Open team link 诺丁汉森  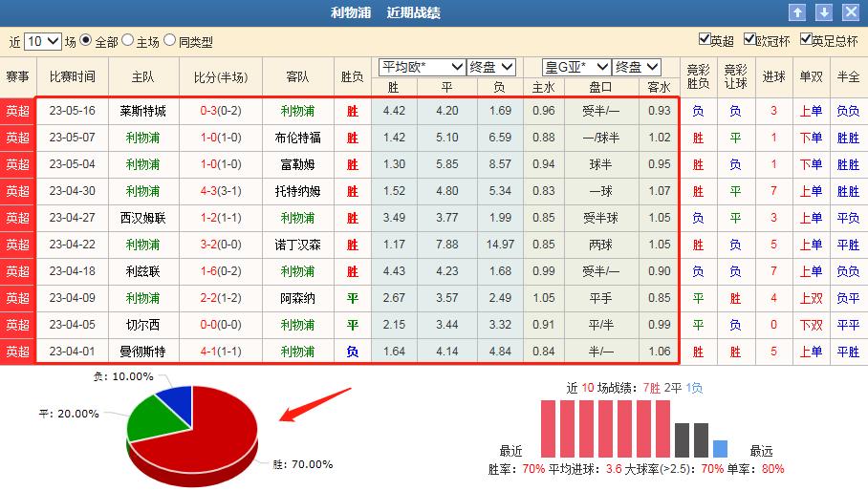tap(298, 245)
